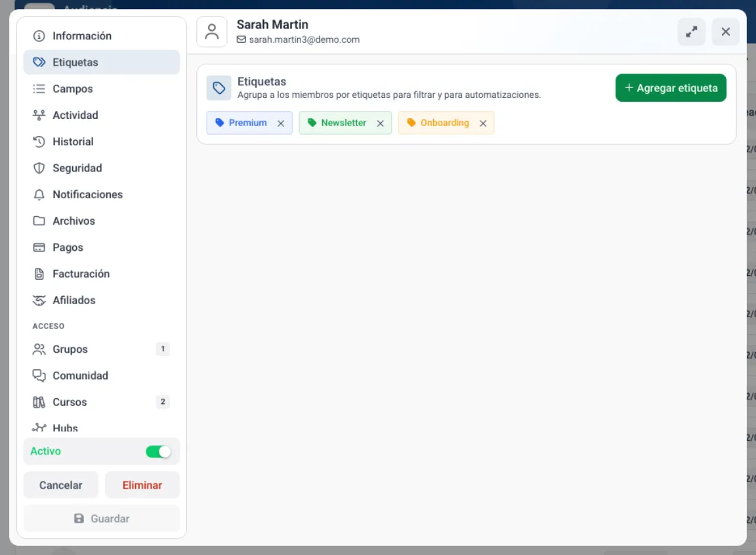Open Facturación in sidebar
Viewport: 756px width, 555px height.
coord(101,274)
